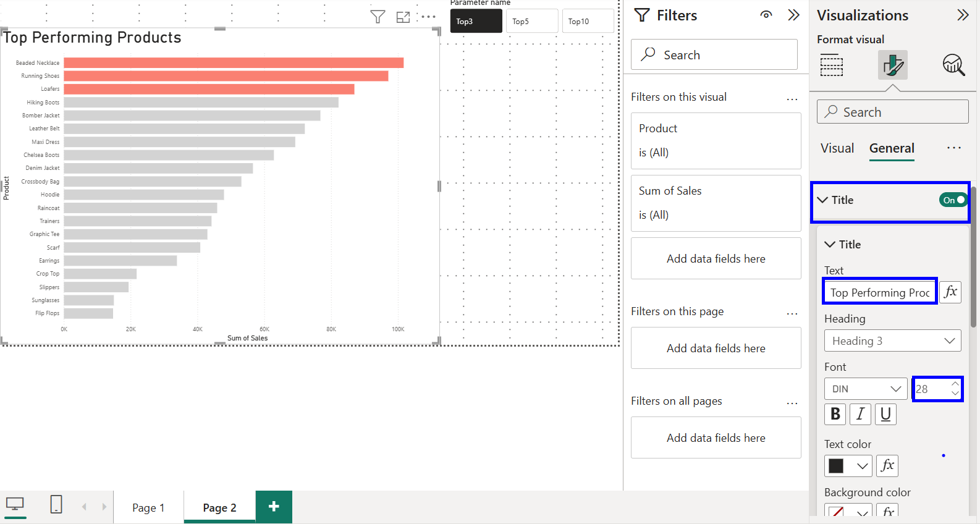
Task: Hide the Filters pane with the eye icon
Action: (x=766, y=15)
